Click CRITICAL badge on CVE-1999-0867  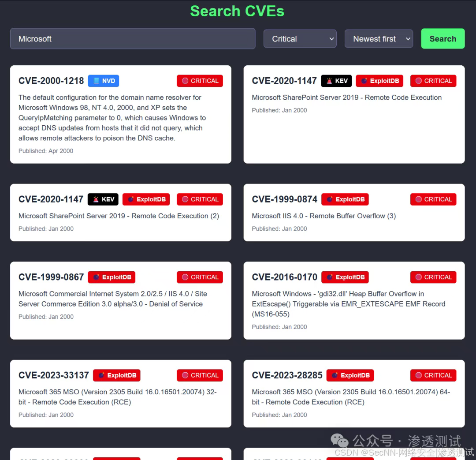coord(200,277)
